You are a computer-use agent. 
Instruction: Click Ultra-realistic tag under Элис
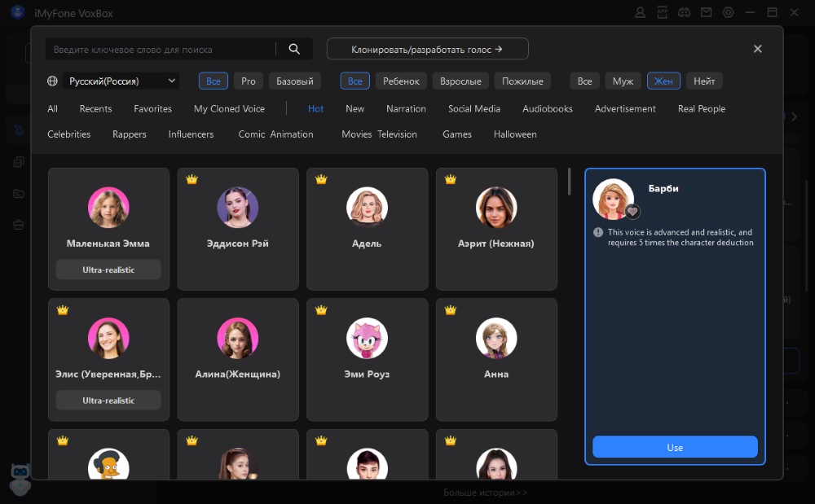tap(108, 401)
